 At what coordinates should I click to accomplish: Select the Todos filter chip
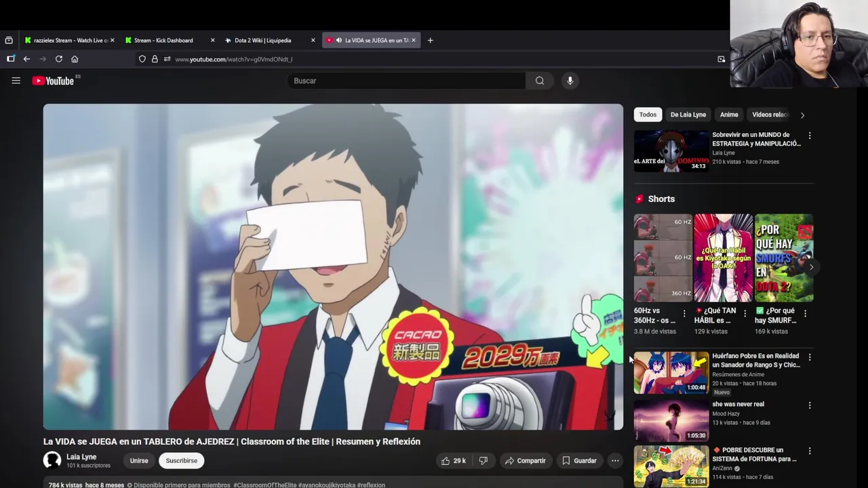coord(648,115)
